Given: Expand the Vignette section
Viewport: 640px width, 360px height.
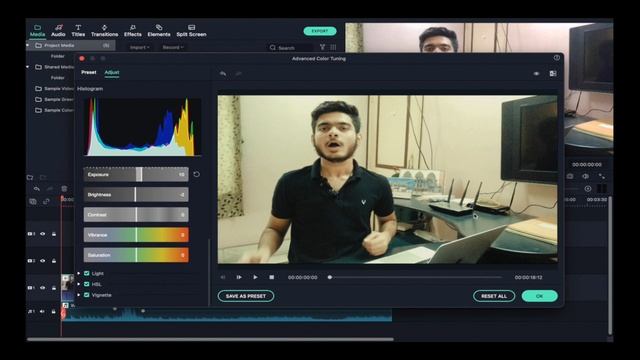Looking at the screenshot, I should tap(79, 295).
